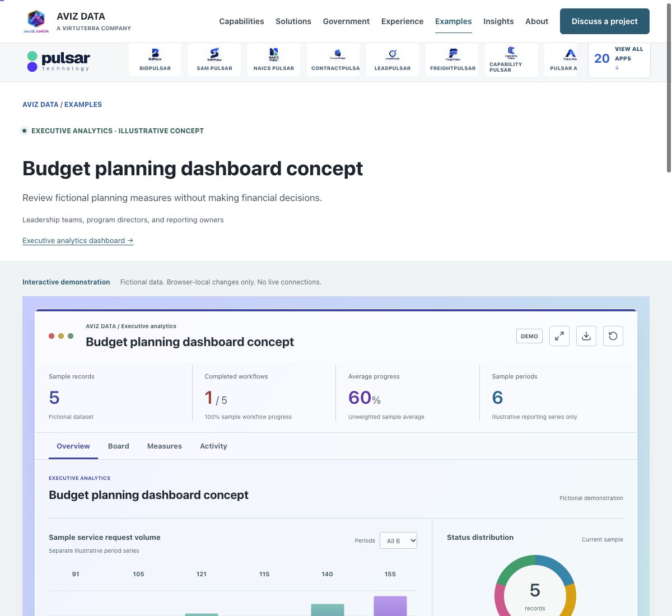Click the DEMO badge button
The width and height of the screenshot is (672, 616).
coord(529,336)
